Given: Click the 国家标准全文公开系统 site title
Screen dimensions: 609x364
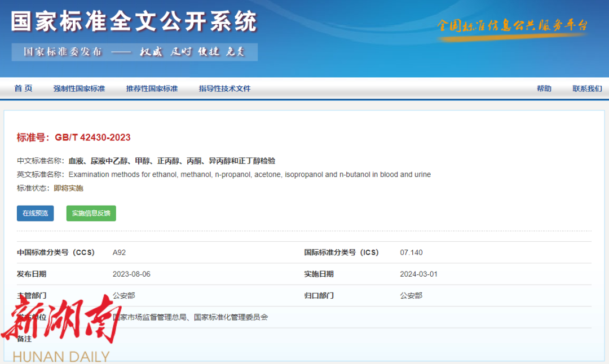Looking at the screenshot, I should (x=134, y=21).
